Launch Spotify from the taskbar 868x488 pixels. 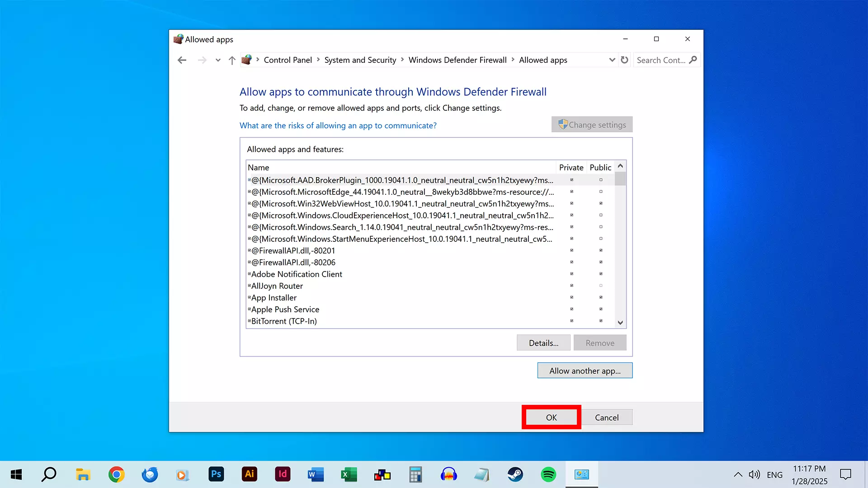tap(548, 474)
